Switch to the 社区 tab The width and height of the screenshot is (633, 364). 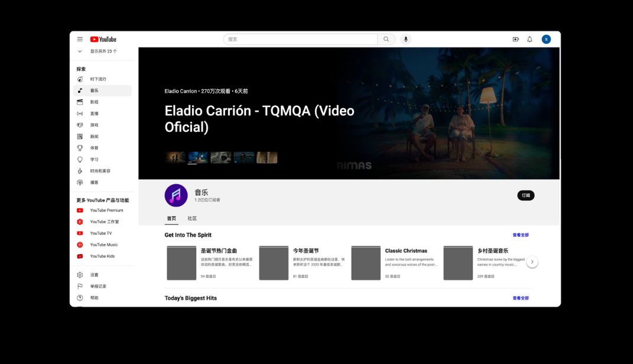(192, 218)
